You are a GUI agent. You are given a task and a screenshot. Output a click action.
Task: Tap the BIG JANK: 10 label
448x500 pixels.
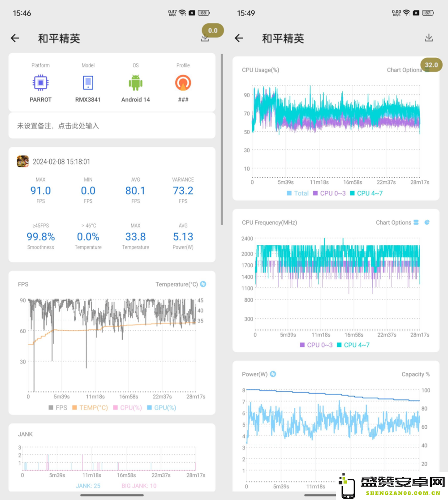click(139, 486)
